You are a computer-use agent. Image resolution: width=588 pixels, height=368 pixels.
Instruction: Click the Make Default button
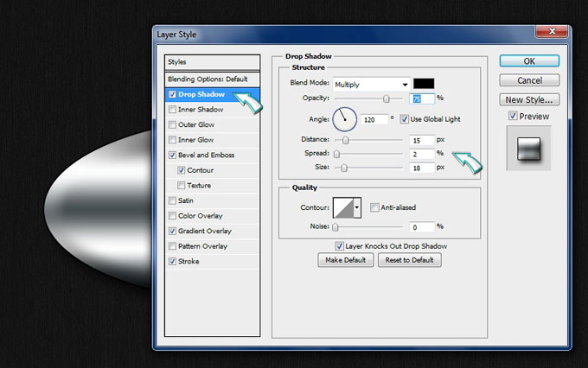[x=345, y=260]
